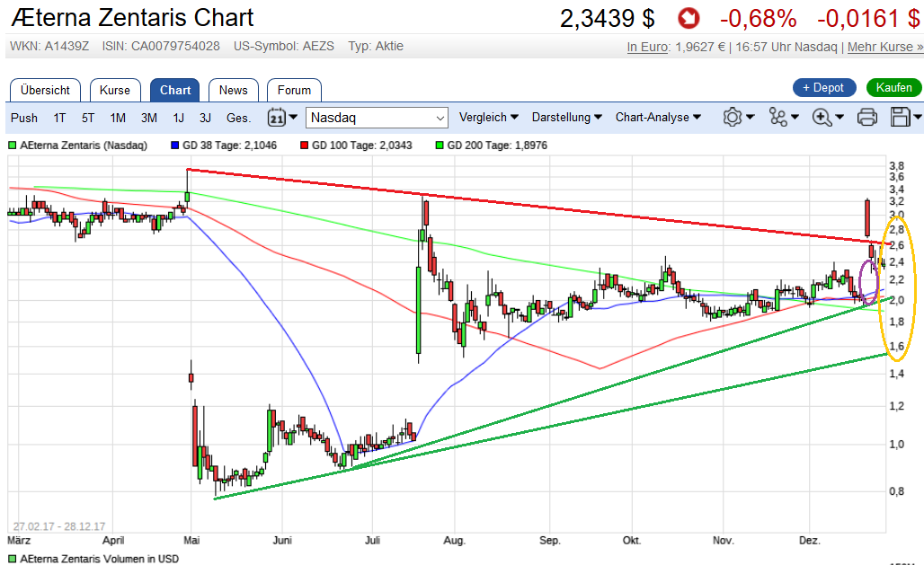
Task: Expand the Chart-Analyse menu
Action: [658, 118]
